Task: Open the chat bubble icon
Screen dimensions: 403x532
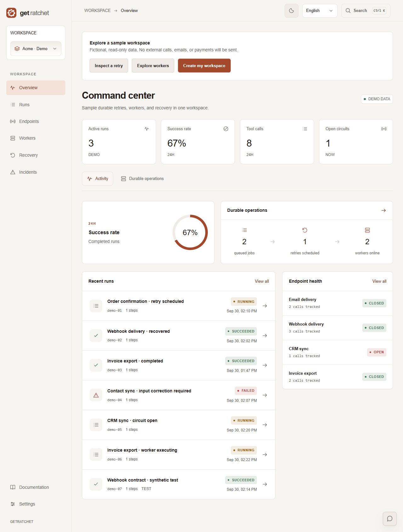Action: pyautogui.click(x=390, y=519)
